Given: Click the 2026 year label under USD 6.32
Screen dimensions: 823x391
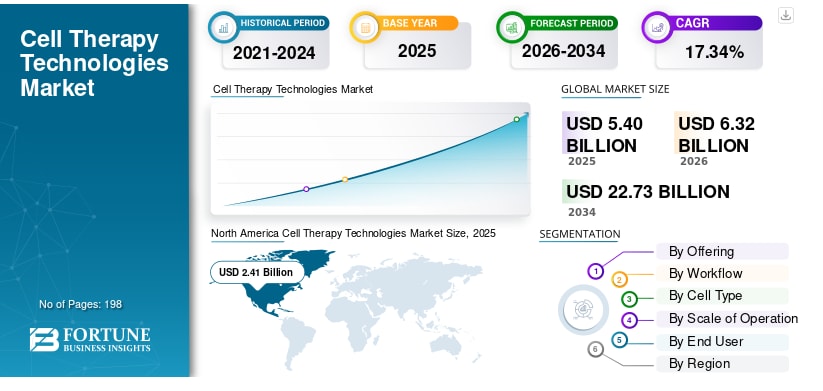Looking at the screenshot, I should pyautogui.click(x=694, y=162).
